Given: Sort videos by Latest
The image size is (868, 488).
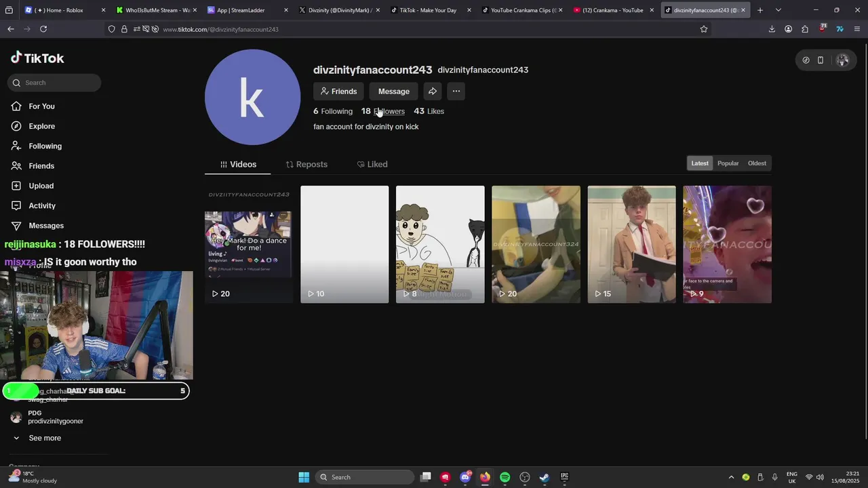Looking at the screenshot, I should coord(700,163).
